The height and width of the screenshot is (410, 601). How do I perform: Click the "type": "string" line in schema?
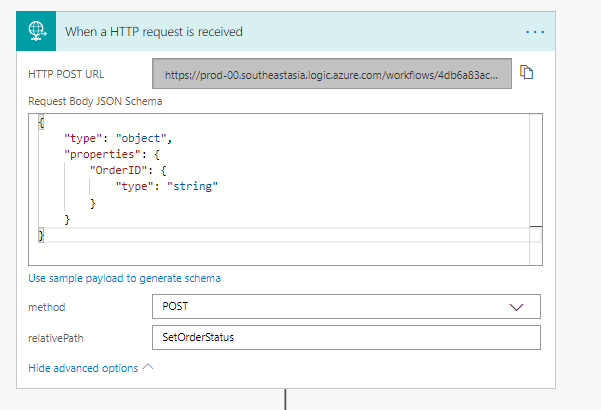(x=166, y=186)
